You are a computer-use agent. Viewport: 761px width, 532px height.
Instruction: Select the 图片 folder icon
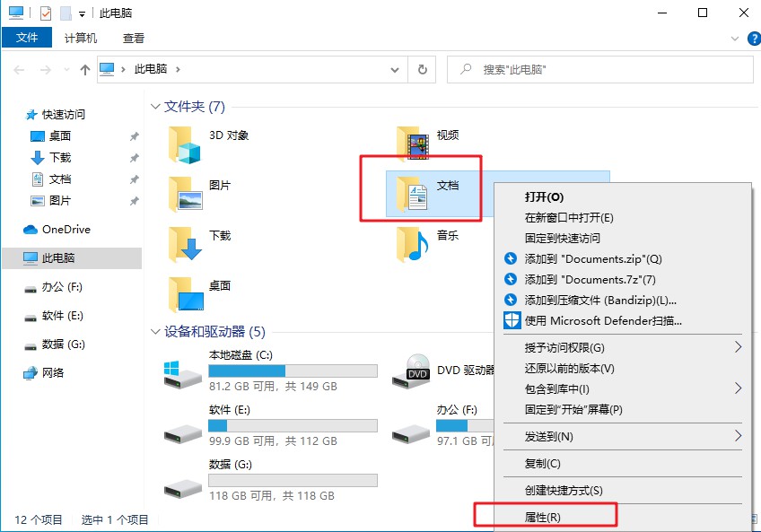point(185,193)
